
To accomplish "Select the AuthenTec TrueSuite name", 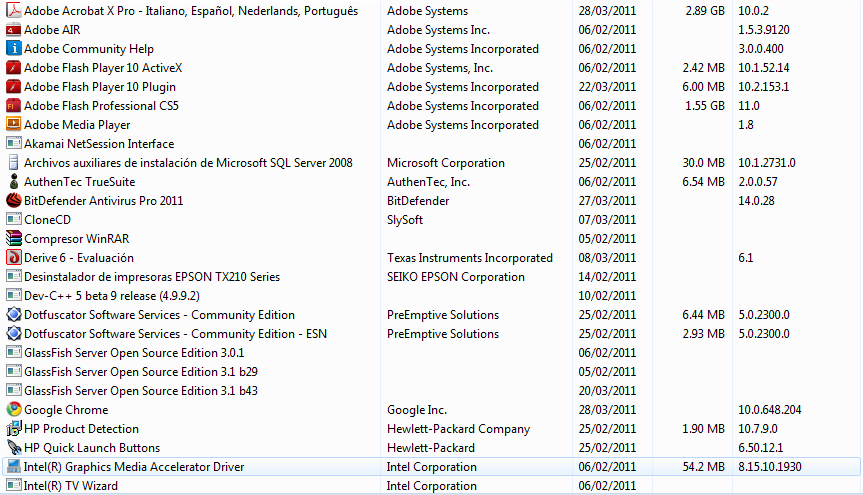I will (x=80, y=182).
